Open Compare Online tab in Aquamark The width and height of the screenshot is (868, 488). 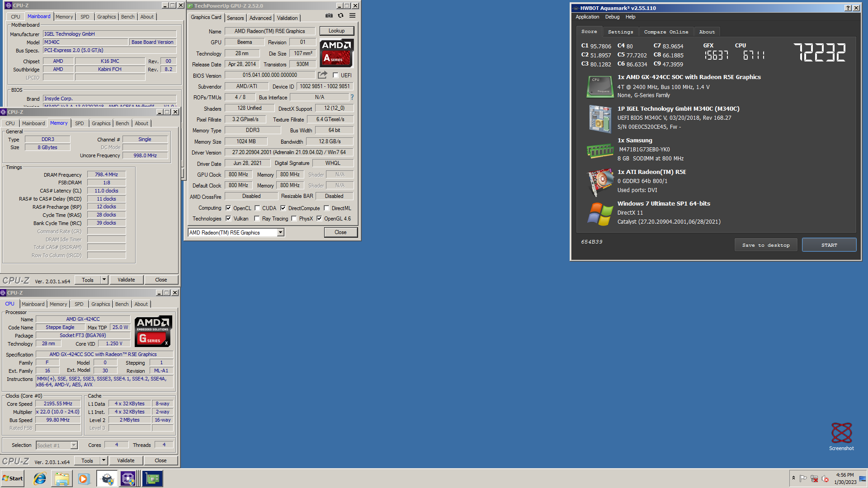[666, 32]
